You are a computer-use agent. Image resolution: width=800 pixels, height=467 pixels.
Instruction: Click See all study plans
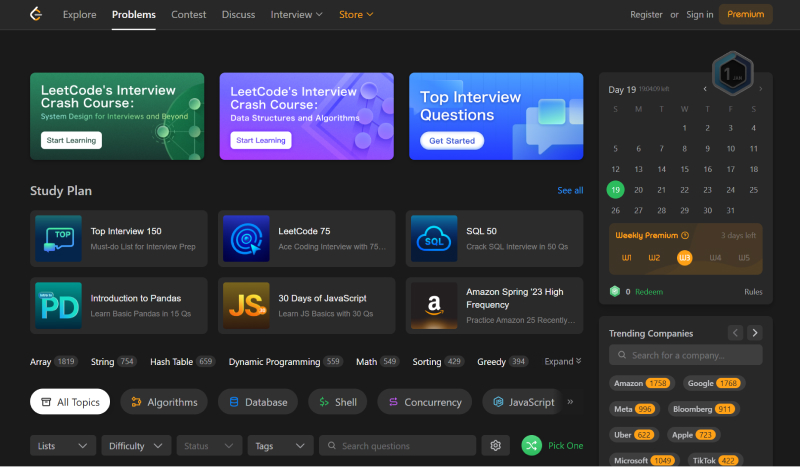click(570, 190)
